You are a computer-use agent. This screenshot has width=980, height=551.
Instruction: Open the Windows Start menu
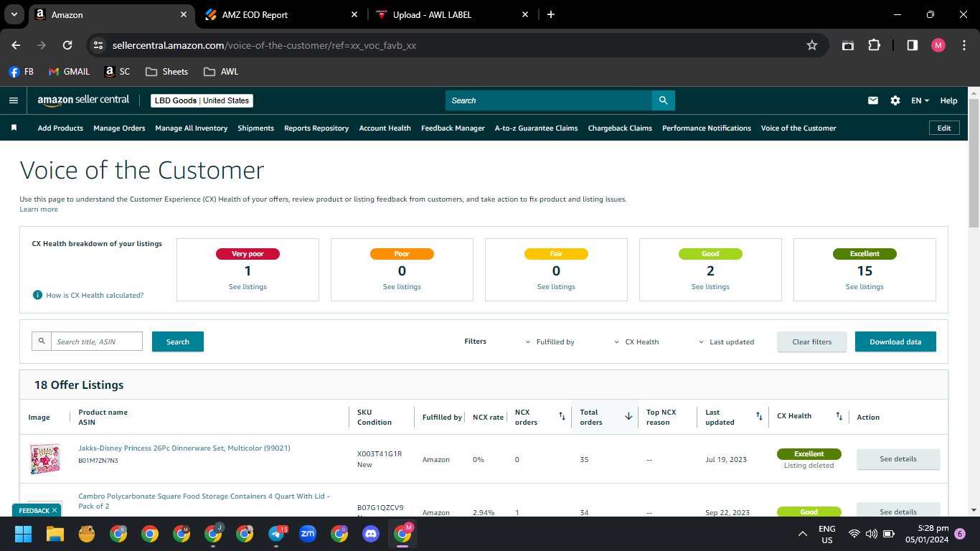point(24,534)
